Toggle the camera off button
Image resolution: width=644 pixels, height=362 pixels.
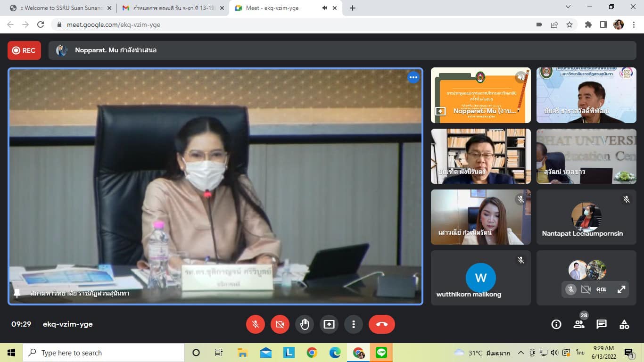click(x=280, y=324)
